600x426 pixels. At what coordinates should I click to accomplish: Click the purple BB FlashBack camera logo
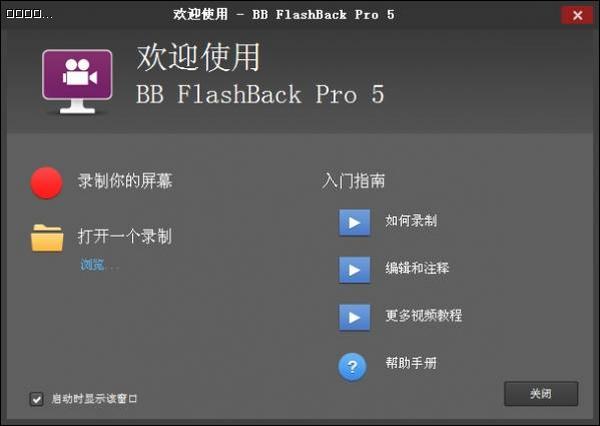click(77, 81)
